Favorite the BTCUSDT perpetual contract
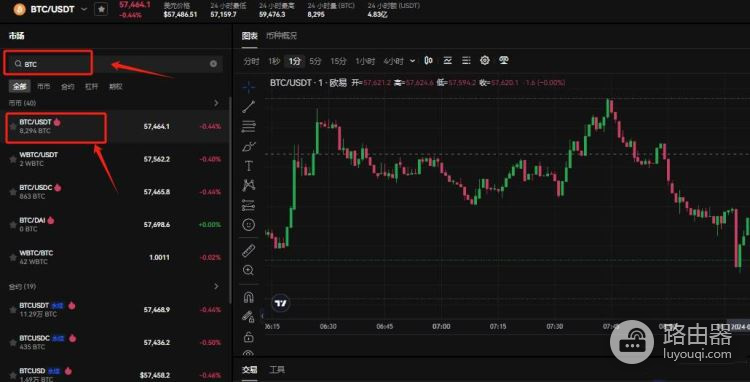This screenshot has width=750, height=382. click(x=13, y=310)
